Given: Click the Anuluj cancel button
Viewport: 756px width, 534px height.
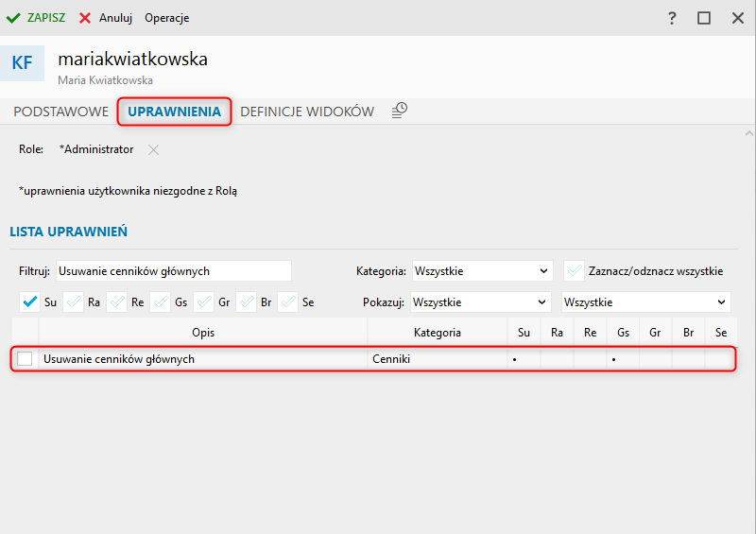Looking at the screenshot, I should click(106, 18).
